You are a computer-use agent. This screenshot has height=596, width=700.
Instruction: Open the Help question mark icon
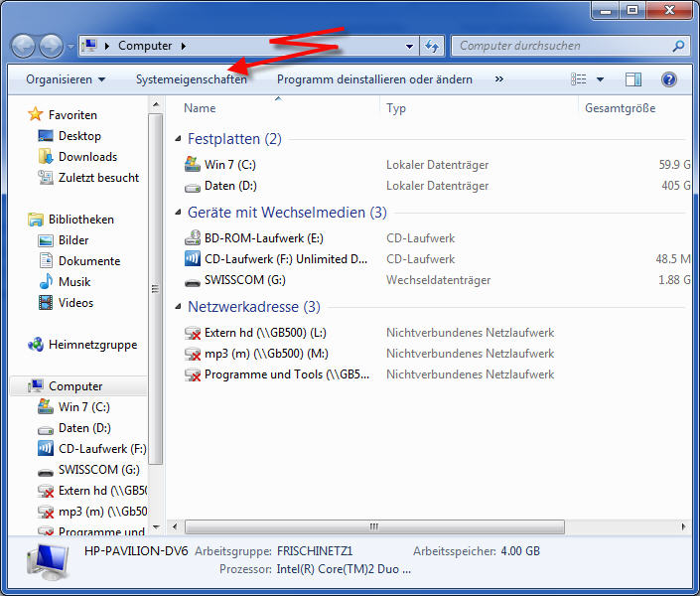coord(668,79)
